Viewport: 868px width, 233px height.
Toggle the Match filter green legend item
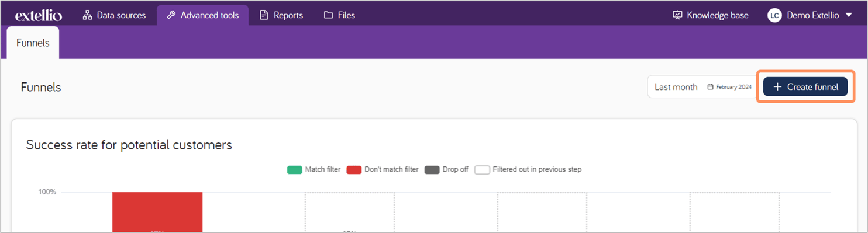point(314,170)
